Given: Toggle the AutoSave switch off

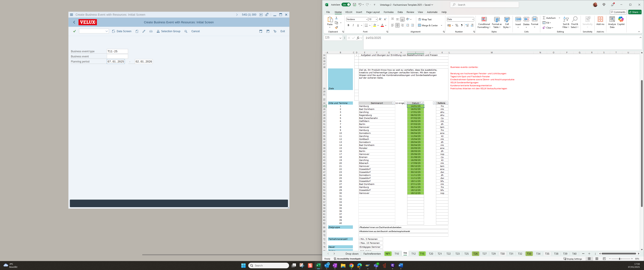Looking at the screenshot, I should (x=346, y=5).
